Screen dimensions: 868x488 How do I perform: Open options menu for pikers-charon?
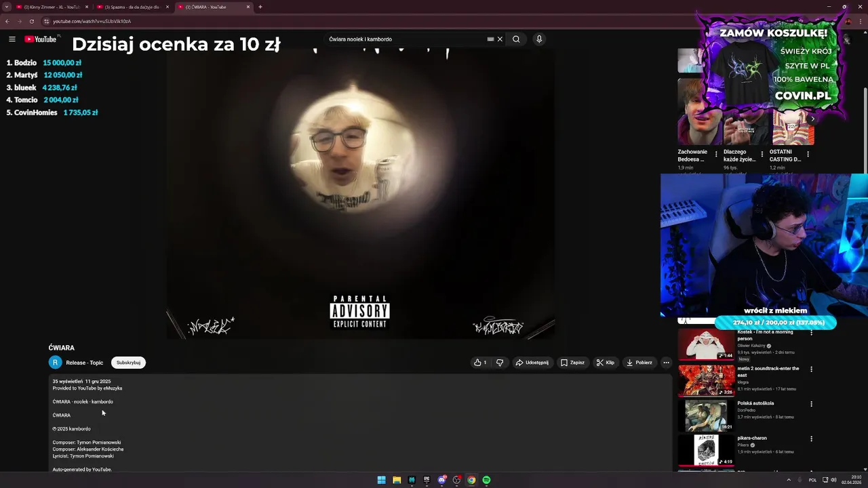[811, 439]
